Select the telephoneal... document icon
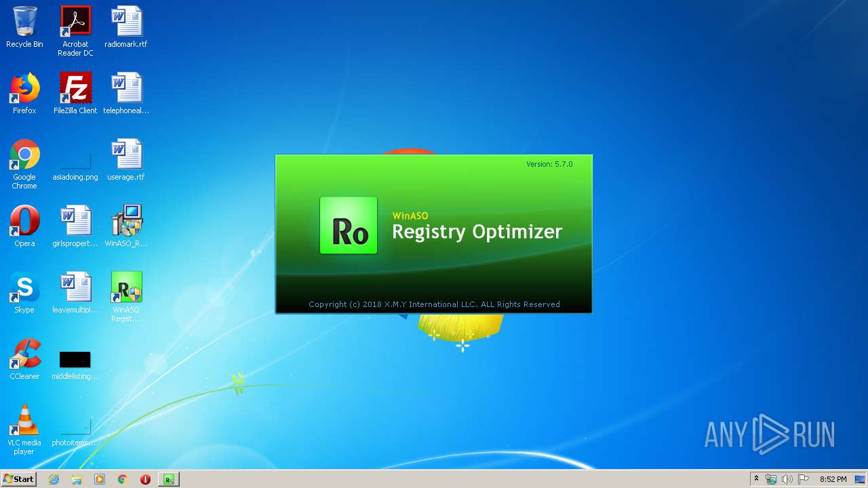The image size is (868, 488). (126, 94)
